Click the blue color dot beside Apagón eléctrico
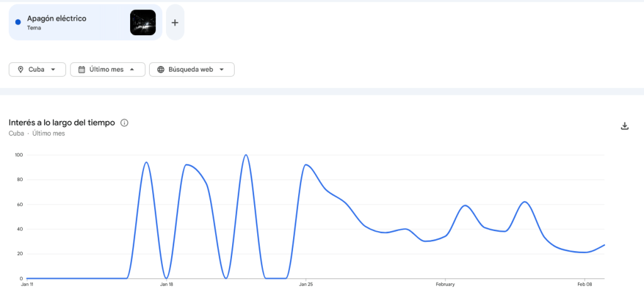Image resolution: width=644 pixels, height=292 pixels. pyautogui.click(x=18, y=23)
